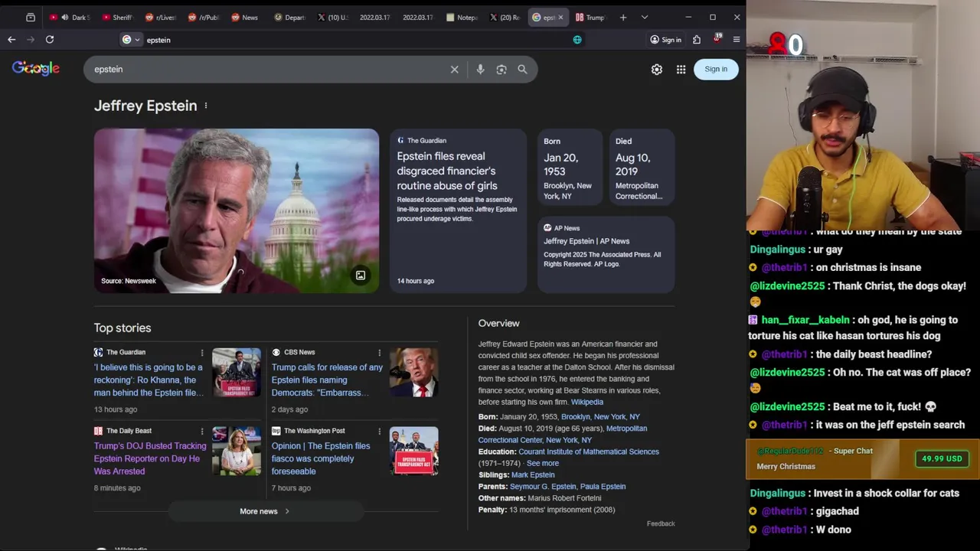
Task: Open options for the Washington Post story
Action: tap(379, 431)
